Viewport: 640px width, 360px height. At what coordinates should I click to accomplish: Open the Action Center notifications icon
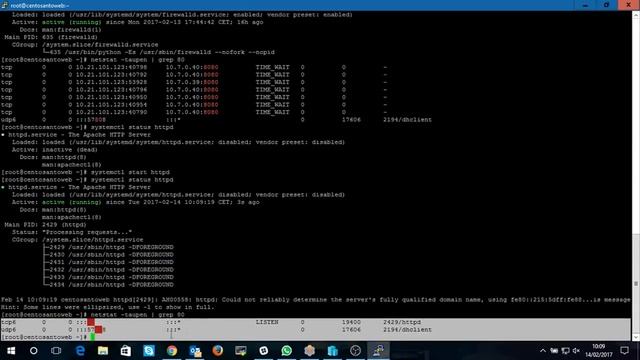pyautogui.click(x=624, y=351)
